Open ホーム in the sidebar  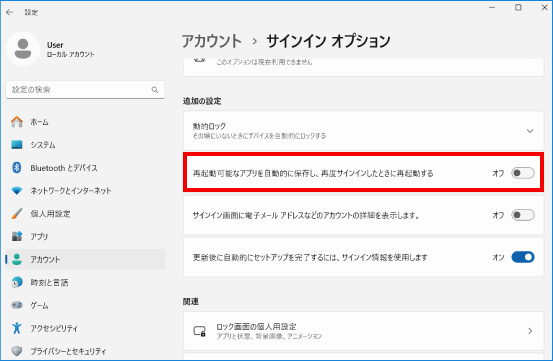pyautogui.click(x=85, y=122)
